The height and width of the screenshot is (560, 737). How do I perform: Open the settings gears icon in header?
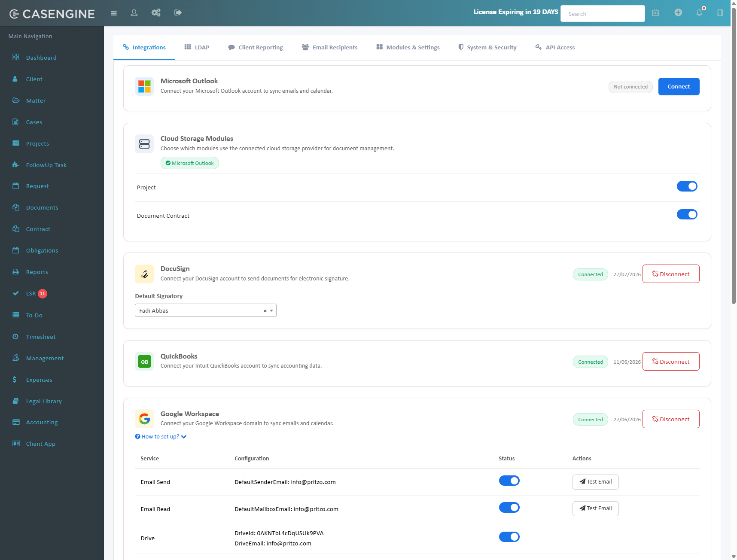(x=156, y=13)
